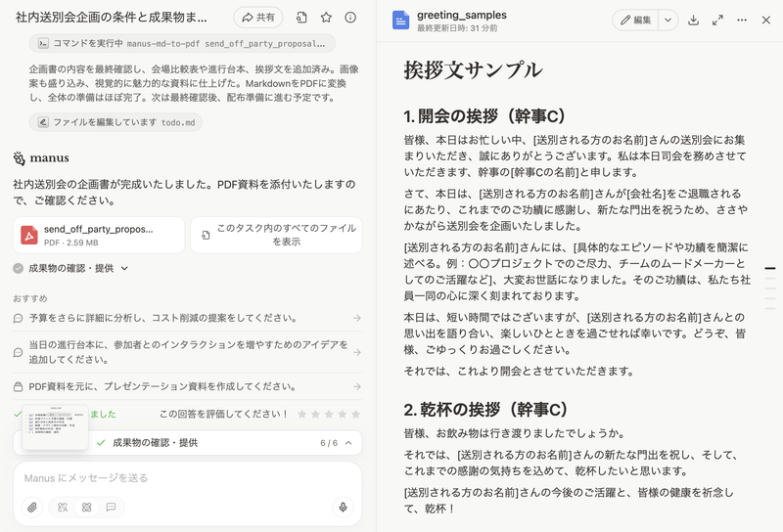View all files in this task

276,235
